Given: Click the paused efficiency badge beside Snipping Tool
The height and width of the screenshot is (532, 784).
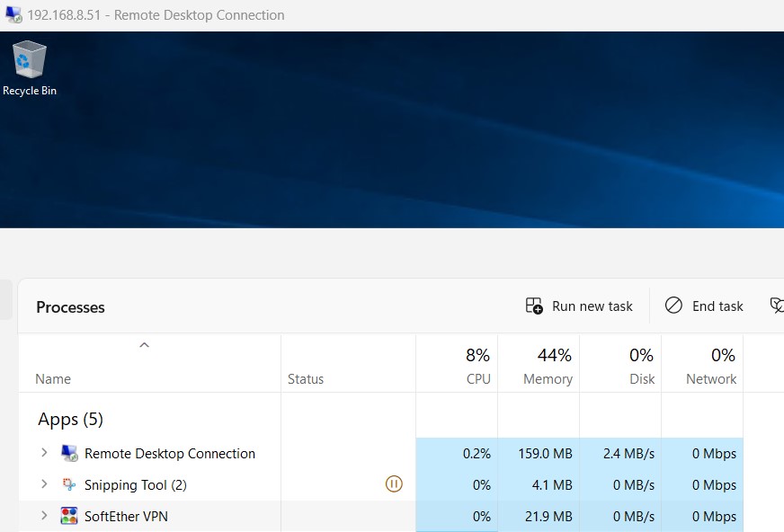Looking at the screenshot, I should (394, 483).
